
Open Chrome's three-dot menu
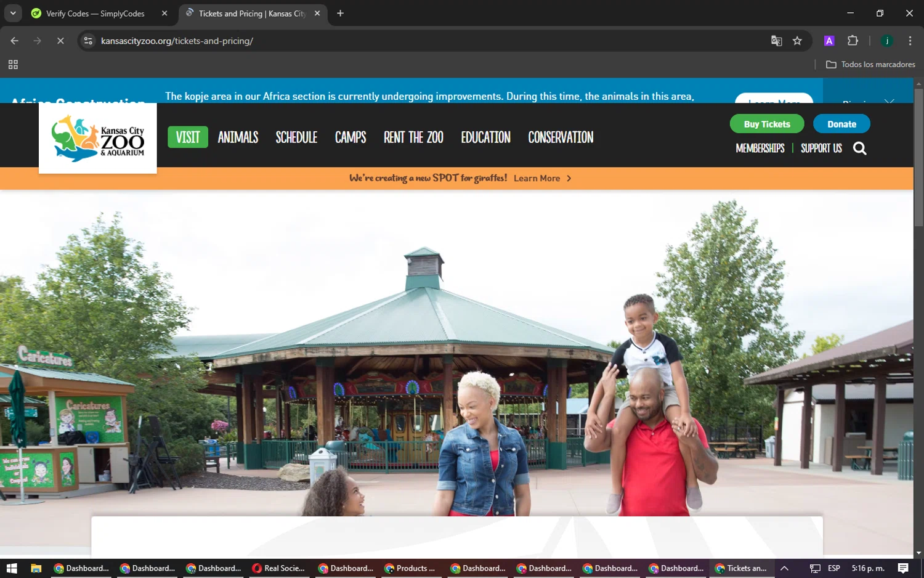pyautogui.click(x=910, y=41)
